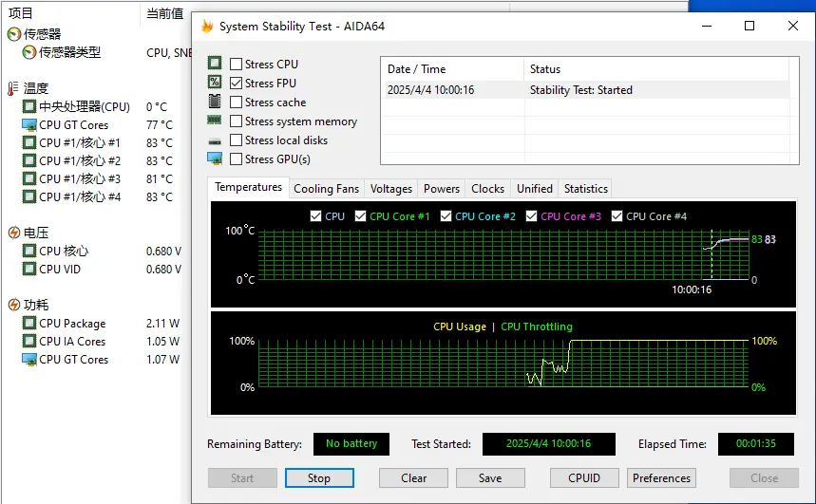The height and width of the screenshot is (504, 816).
Task: Click the CPU Usage graph label
Action: (x=460, y=327)
